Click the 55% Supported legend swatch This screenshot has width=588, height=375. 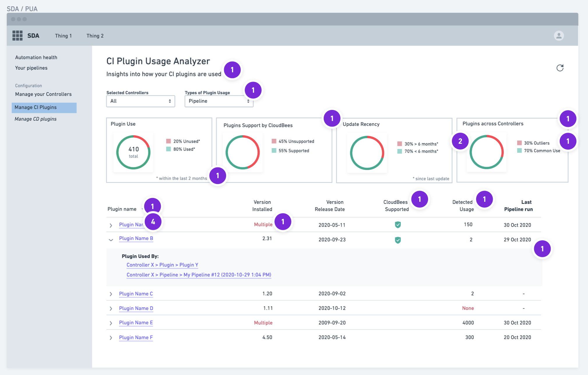tap(274, 150)
